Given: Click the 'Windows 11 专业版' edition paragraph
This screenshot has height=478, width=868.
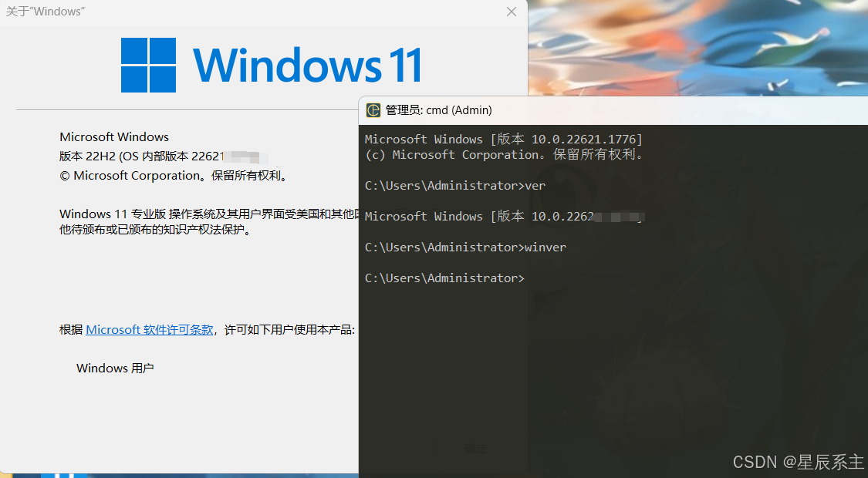Looking at the screenshot, I should tap(209, 221).
